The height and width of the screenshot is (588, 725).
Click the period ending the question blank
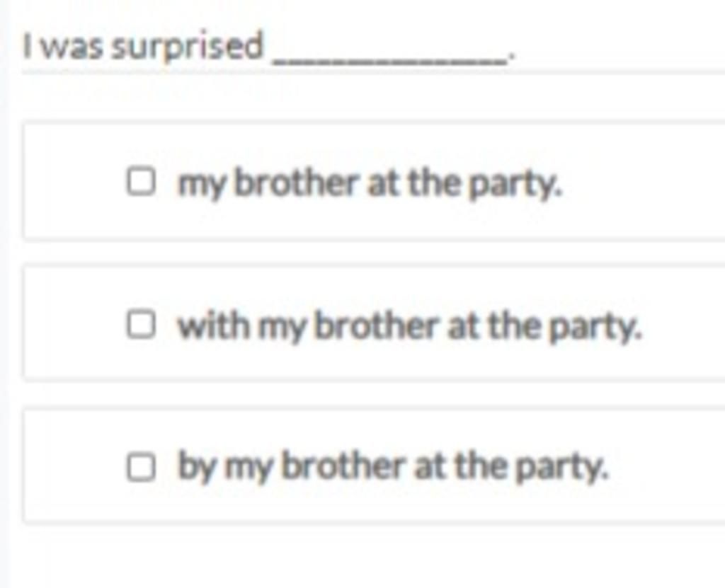[x=511, y=57]
